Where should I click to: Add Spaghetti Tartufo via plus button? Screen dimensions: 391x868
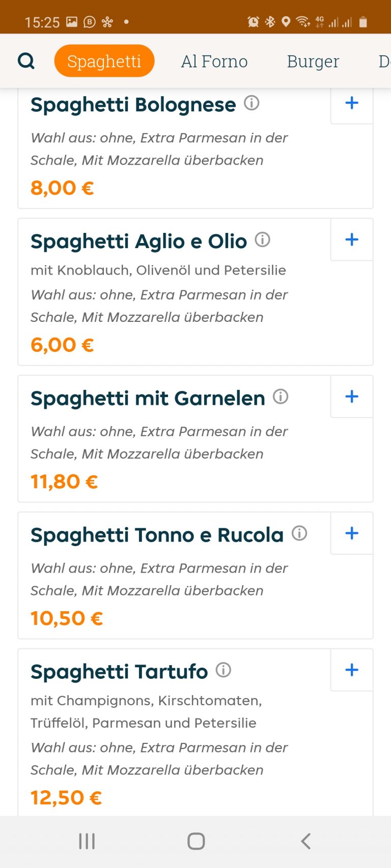(352, 670)
